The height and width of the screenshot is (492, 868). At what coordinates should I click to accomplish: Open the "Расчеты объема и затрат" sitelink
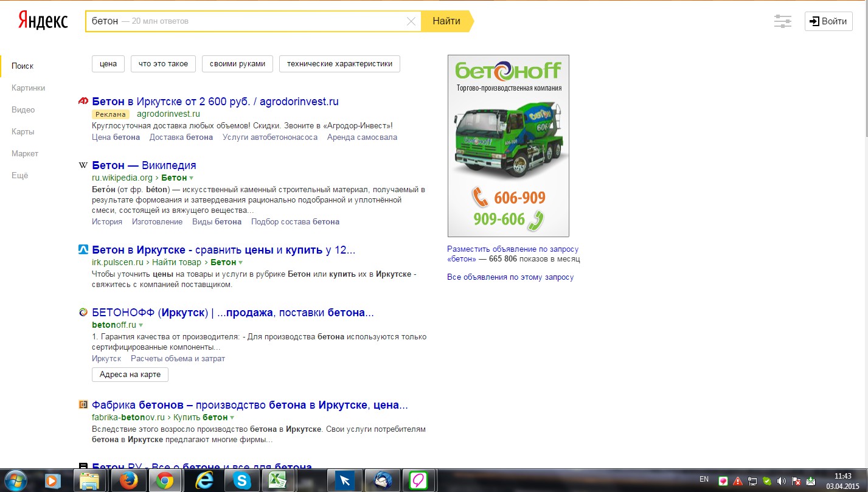(x=178, y=359)
